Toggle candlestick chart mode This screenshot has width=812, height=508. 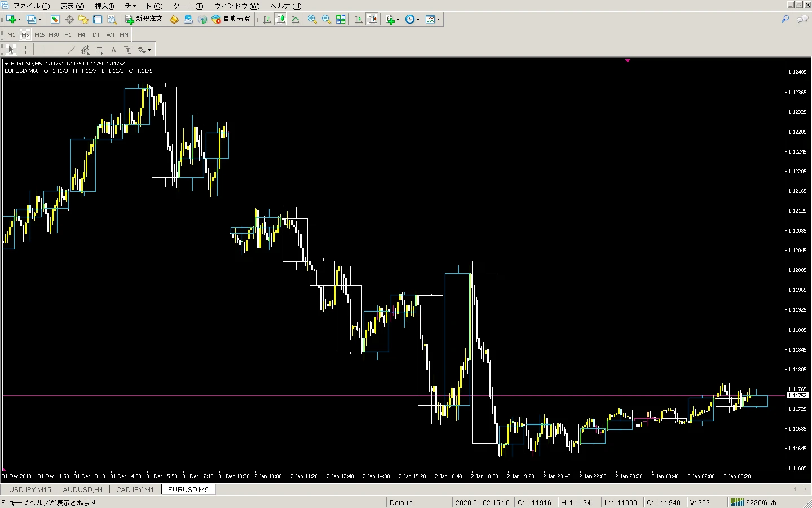[x=281, y=19]
